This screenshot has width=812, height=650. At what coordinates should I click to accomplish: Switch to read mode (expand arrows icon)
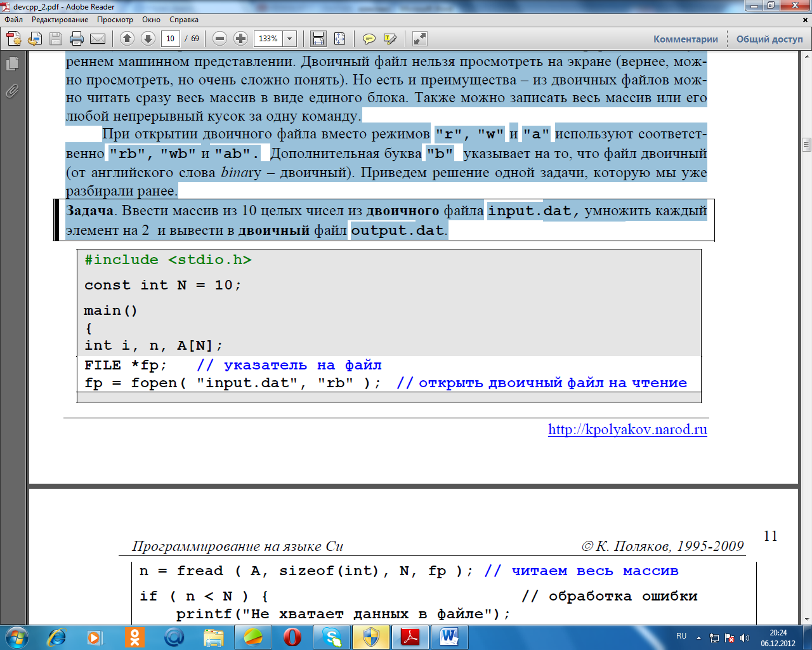coord(419,39)
